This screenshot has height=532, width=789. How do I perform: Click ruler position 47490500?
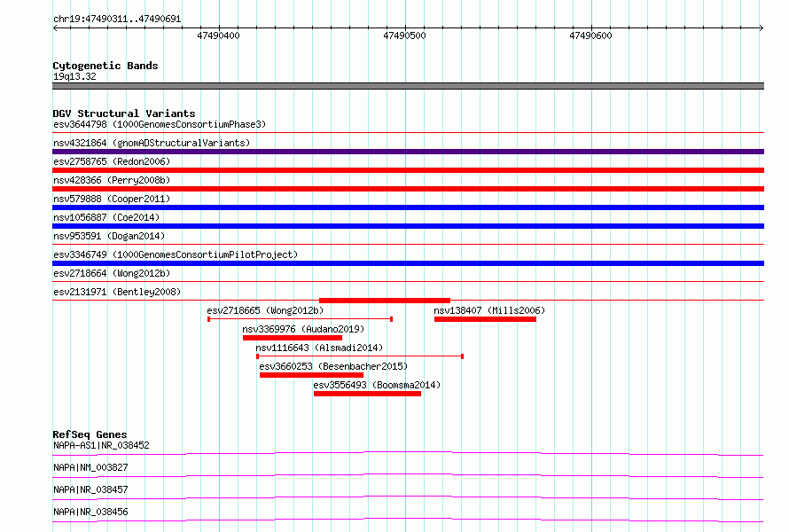tap(404, 35)
